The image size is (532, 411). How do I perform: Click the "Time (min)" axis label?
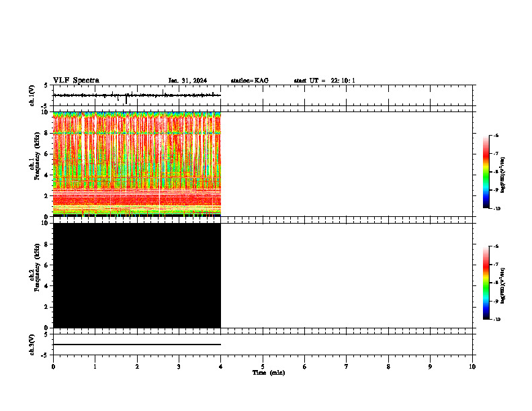click(269, 373)
